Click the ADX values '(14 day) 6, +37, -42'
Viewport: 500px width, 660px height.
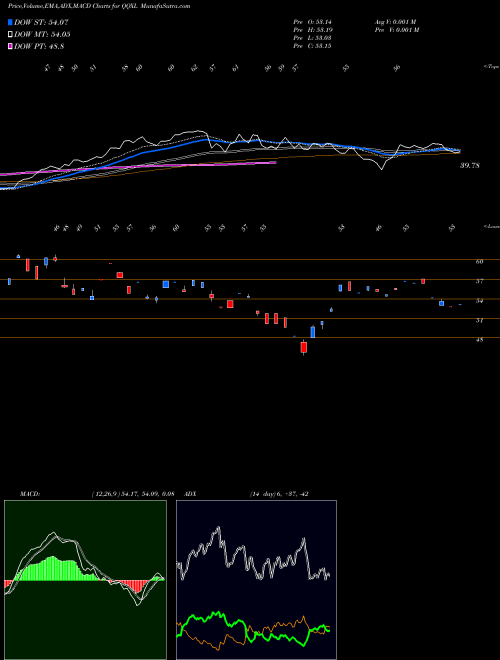[x=279, y=494]
